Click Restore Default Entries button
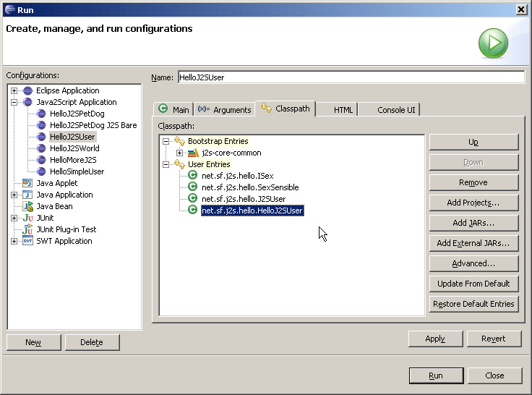 pos(473,304)
